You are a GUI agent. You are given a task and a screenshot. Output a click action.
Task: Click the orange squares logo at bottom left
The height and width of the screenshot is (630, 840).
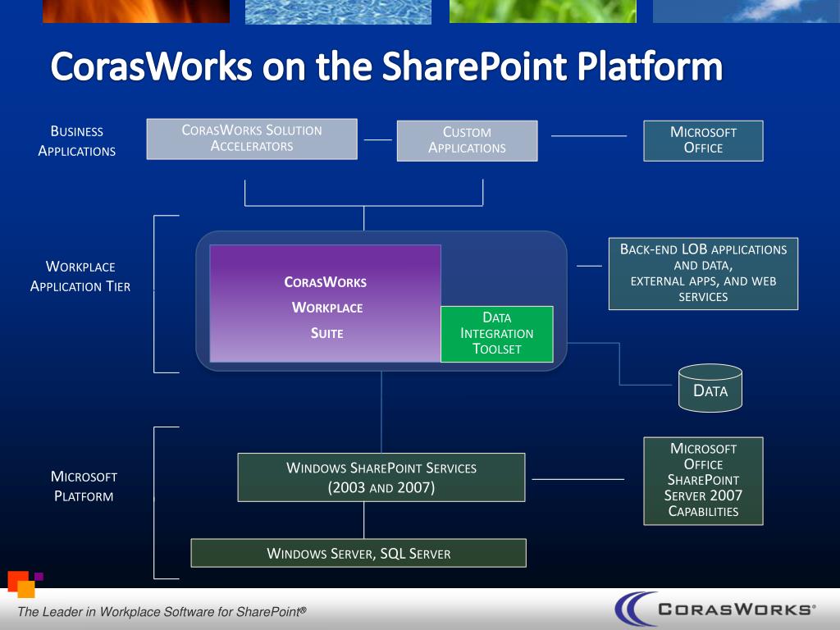tap(25, 584)
